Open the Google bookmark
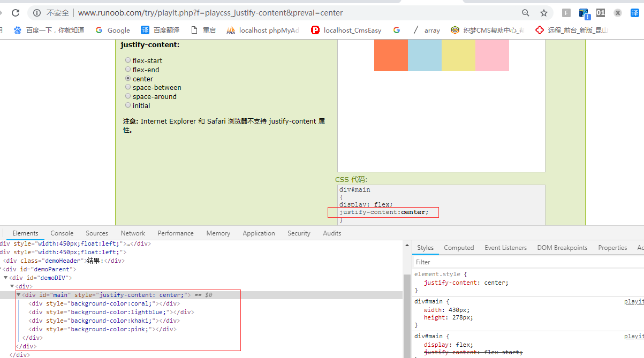This screenshot has height=358, width=644. pos(112,30)
